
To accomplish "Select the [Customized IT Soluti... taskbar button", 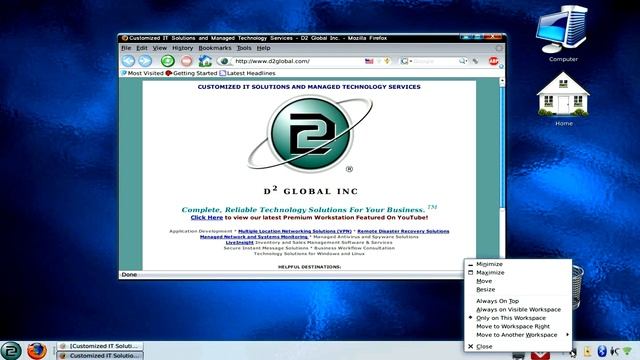I will click(x=100, y=346).
